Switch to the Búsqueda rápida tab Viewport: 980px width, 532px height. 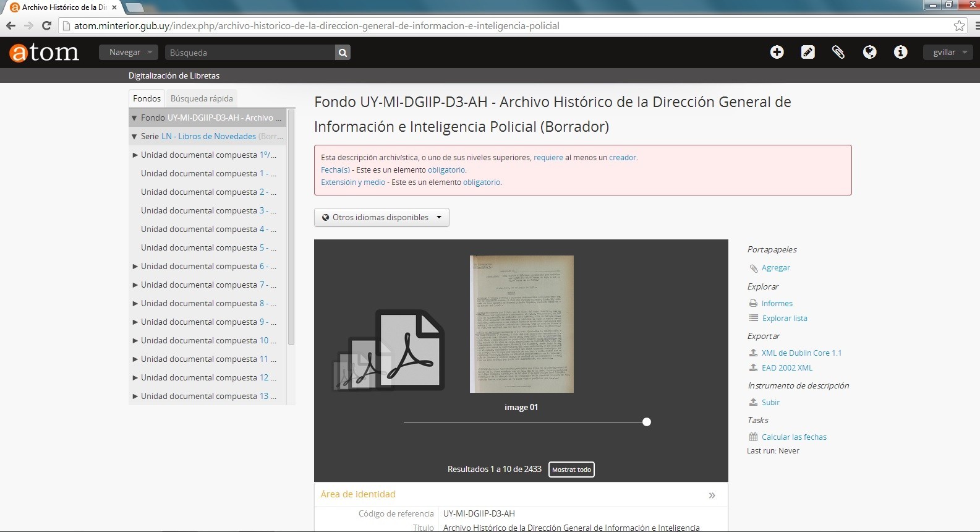click(202, 98)
